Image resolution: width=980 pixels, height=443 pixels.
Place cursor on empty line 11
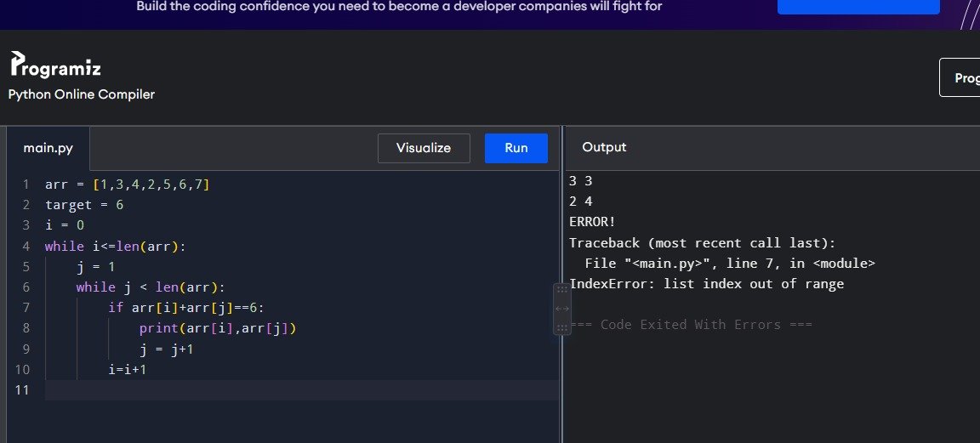coord(302,390)
